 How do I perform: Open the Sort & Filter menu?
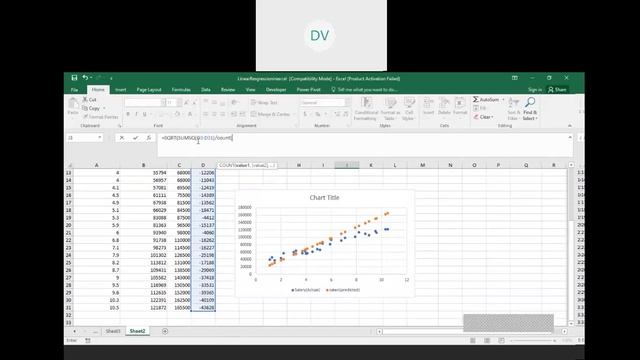click(513, 109)
